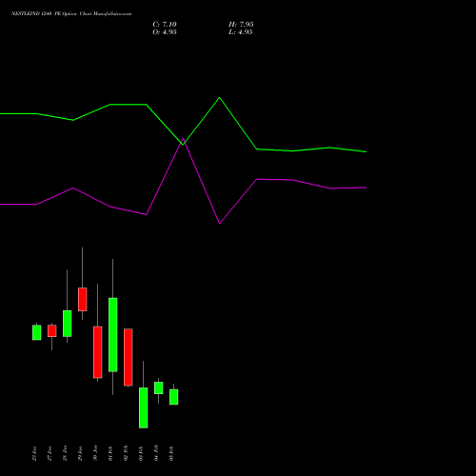The height and width of the screenshot is (476, 476).
Task: Click the 02 Feb date label
Action: click(x=126, y=453)
